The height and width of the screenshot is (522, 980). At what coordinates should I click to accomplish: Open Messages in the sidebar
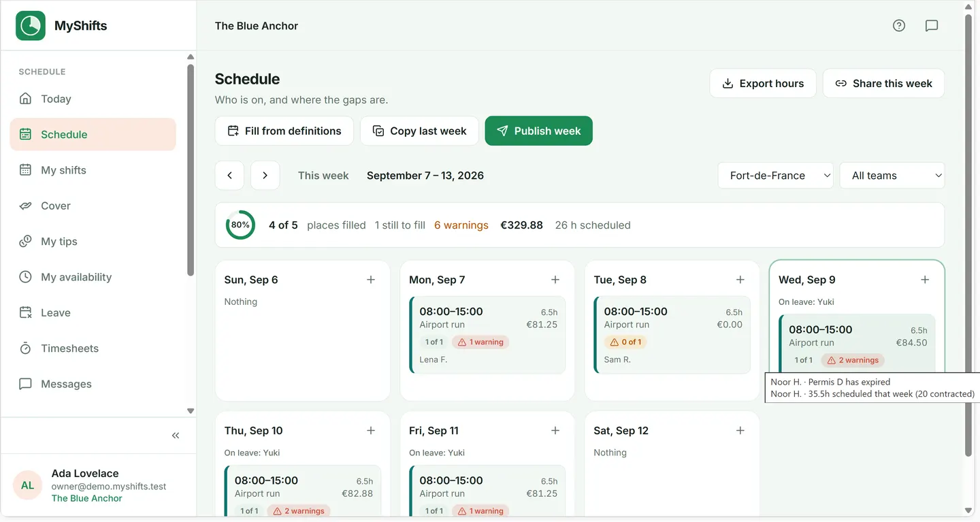pos(93,384)
